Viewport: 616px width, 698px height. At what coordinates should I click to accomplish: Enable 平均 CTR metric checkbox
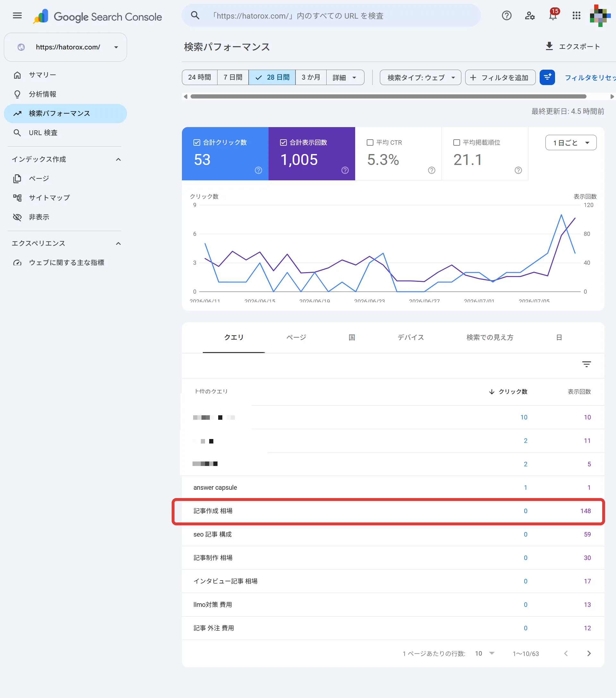coord(370,142)
